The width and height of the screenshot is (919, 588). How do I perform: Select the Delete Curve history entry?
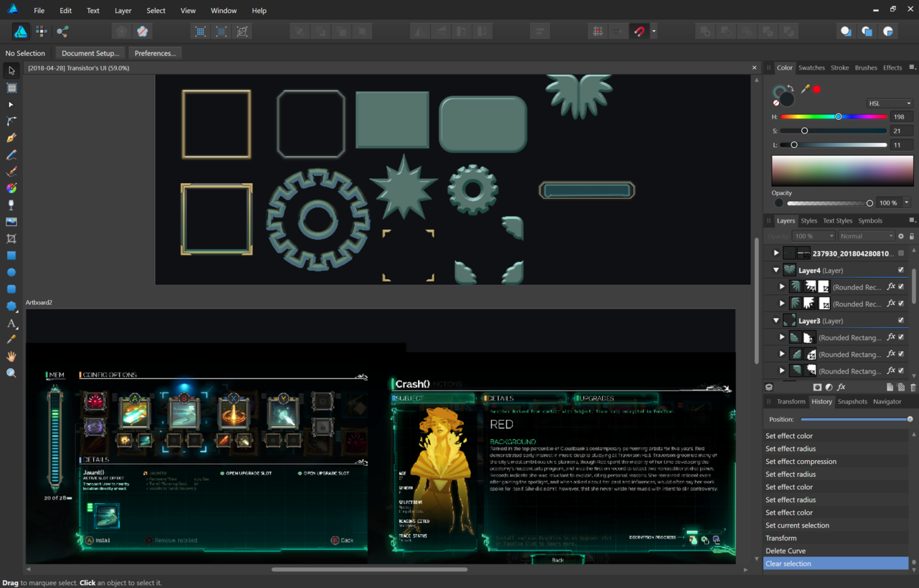(x=836, y=551)
